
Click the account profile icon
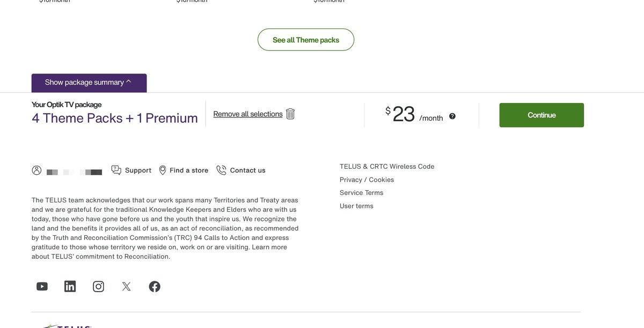click(36, 170)
